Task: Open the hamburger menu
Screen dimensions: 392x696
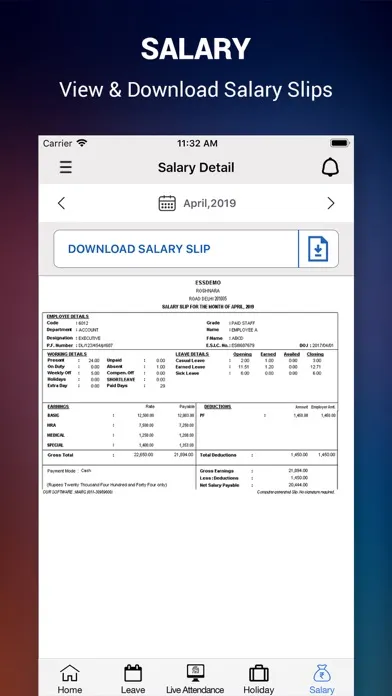Action: coord(66,167)
